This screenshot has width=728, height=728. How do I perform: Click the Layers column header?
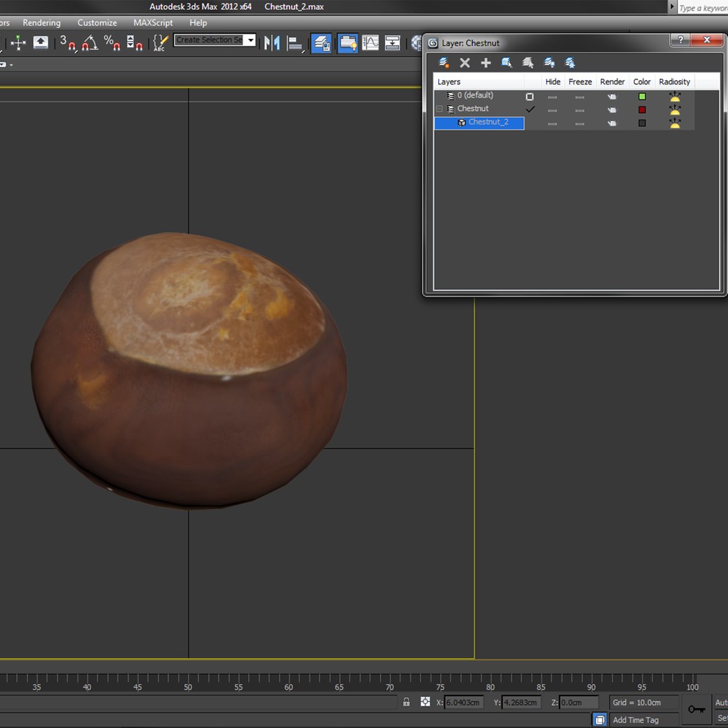coord(479,82)
